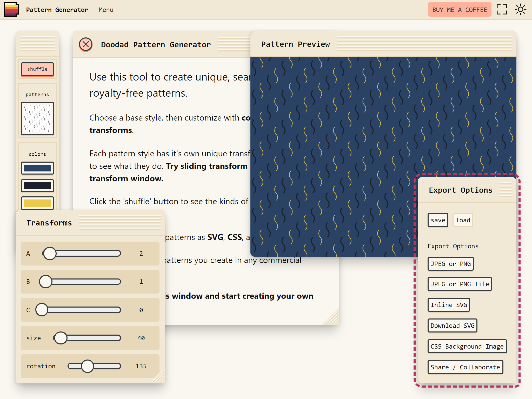Choose the Inline SVG export option
The height and width of the screenshot is (399, 532).
pos(449,305)
